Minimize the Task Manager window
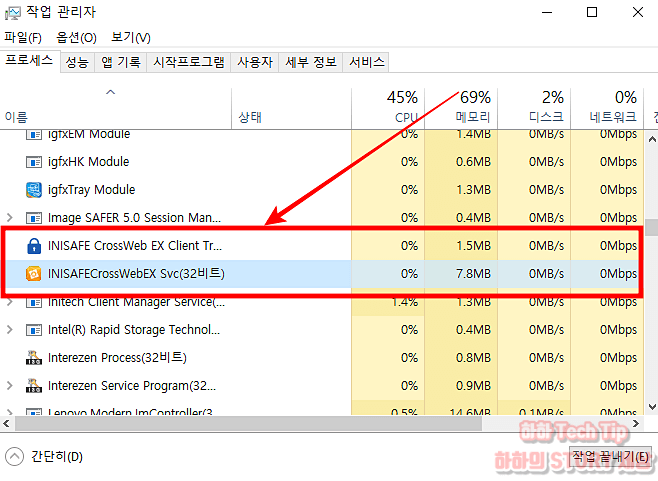658x481 pixels. [547, 13]
